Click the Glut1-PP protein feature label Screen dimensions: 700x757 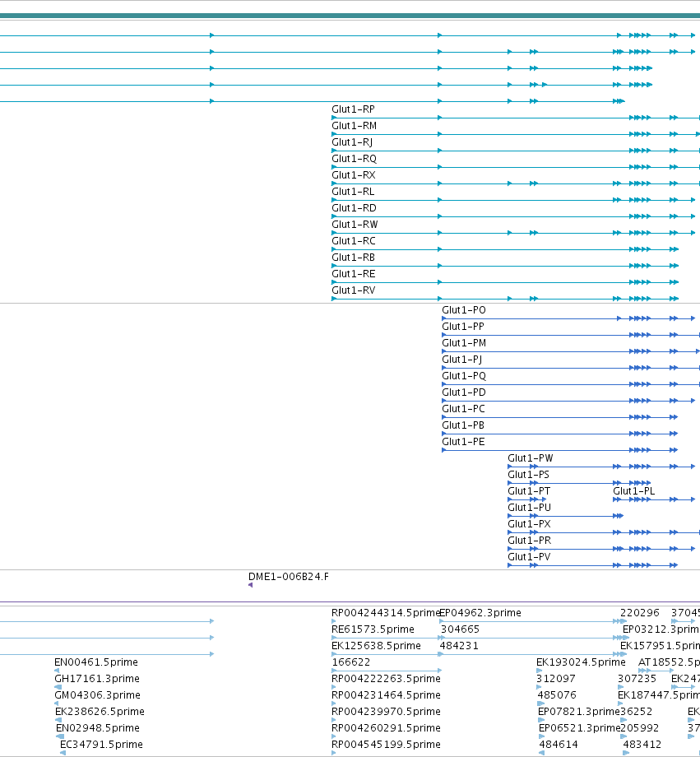click(463, 327)
